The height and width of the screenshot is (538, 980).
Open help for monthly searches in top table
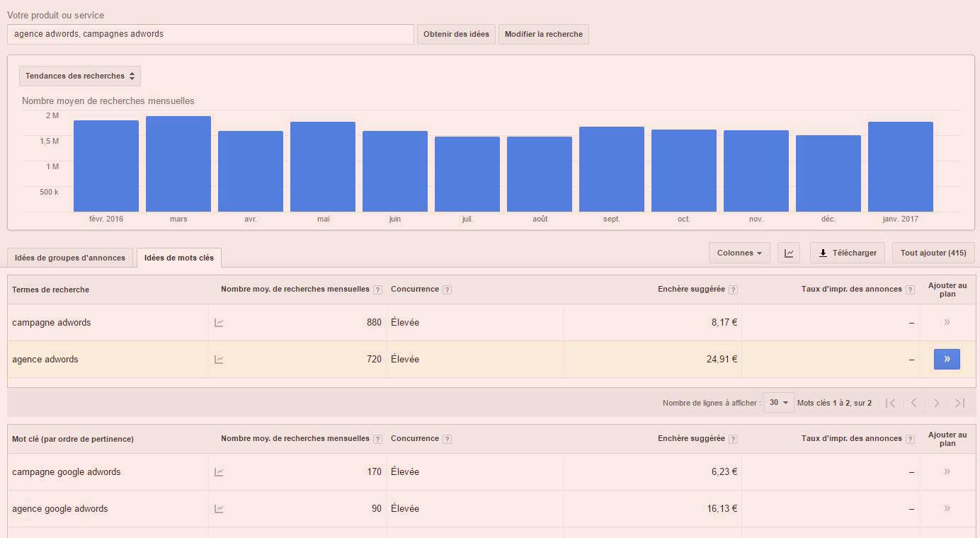[377, 290]
